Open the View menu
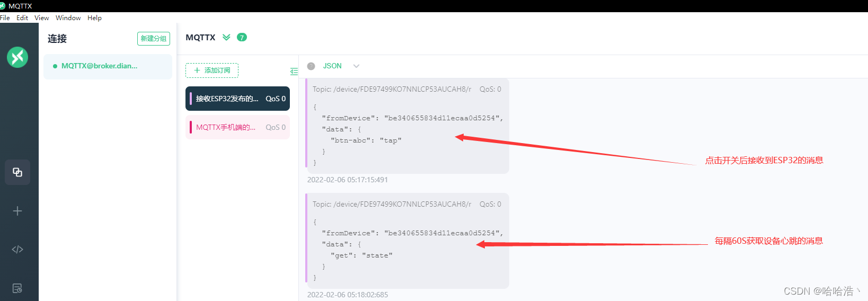 pyautogui.click(x=42, y=17)
